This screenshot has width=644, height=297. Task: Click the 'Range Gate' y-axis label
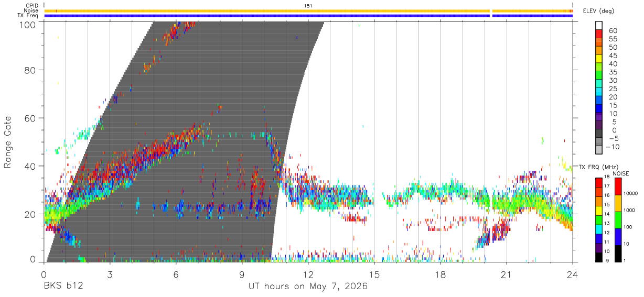point(8,142)
